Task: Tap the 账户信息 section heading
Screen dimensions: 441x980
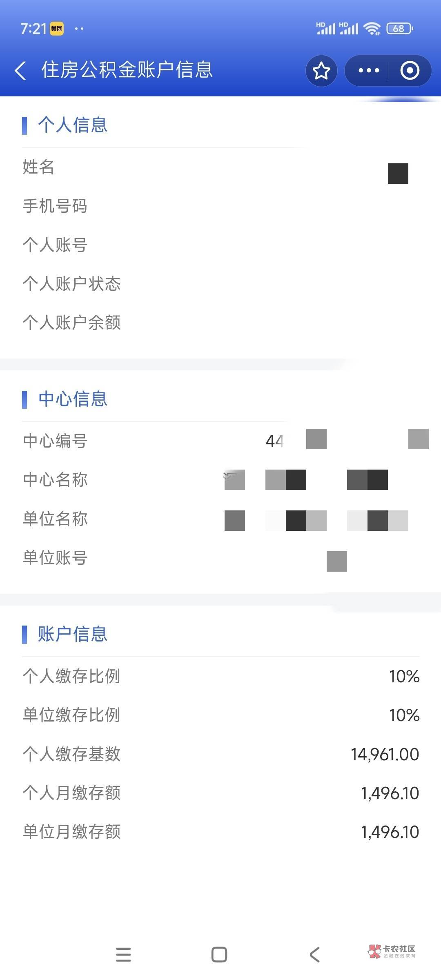Action: point(73,634)
